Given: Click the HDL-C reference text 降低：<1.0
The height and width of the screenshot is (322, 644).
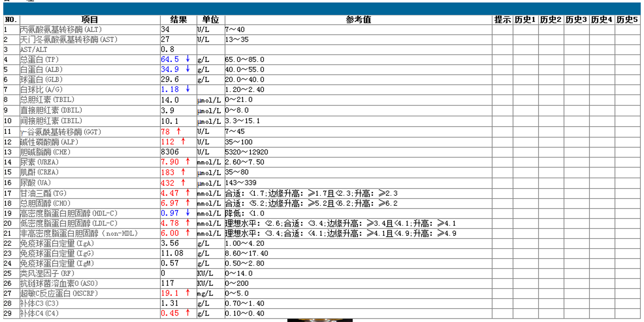Looking at the screenshot, I should click(x=245, y=213).
